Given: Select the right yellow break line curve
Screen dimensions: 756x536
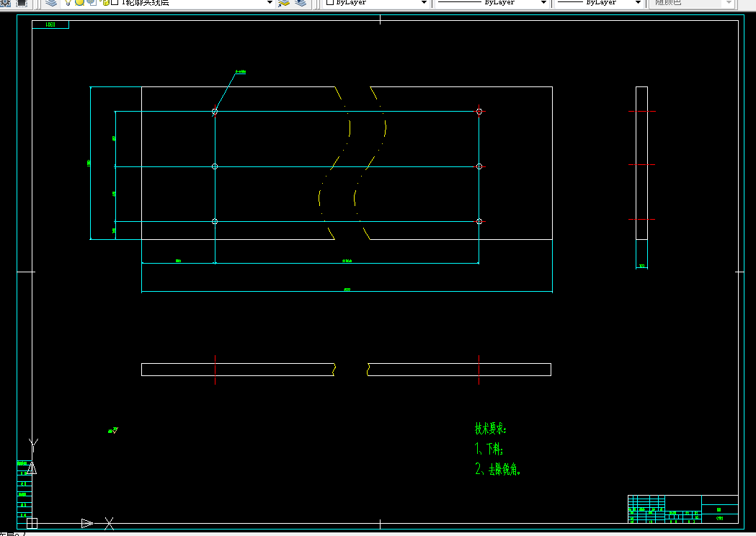Looking at the screenshot, I should (370, 163).
